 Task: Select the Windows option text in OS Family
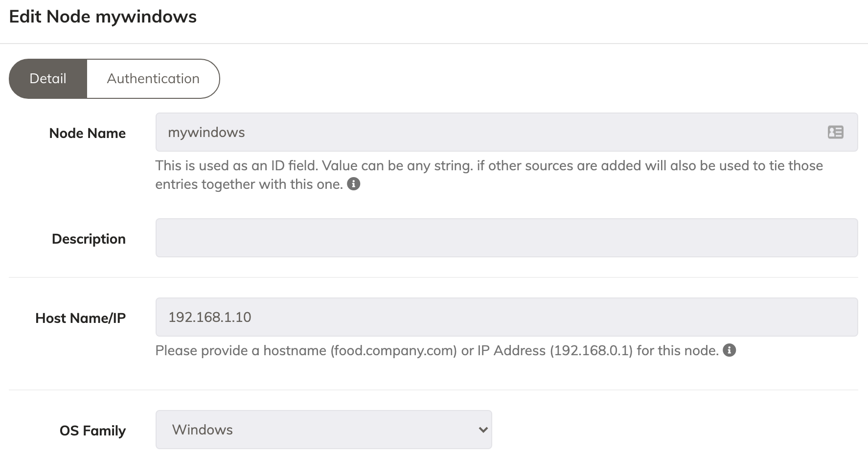tap(203, 430)
